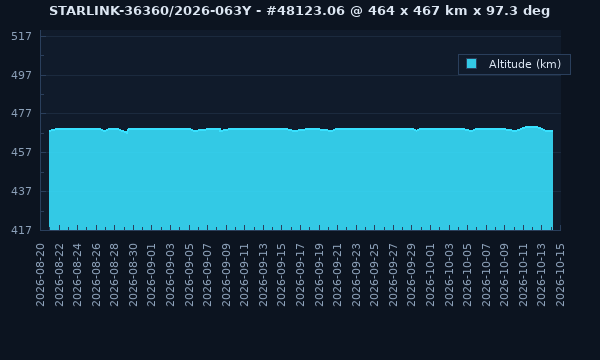
Task: Click the 2026-09-23 date label
Action: point(356,275)
